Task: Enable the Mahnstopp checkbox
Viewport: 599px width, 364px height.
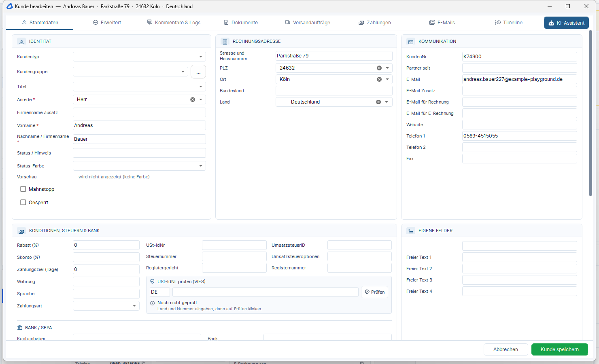Action: 23,189
